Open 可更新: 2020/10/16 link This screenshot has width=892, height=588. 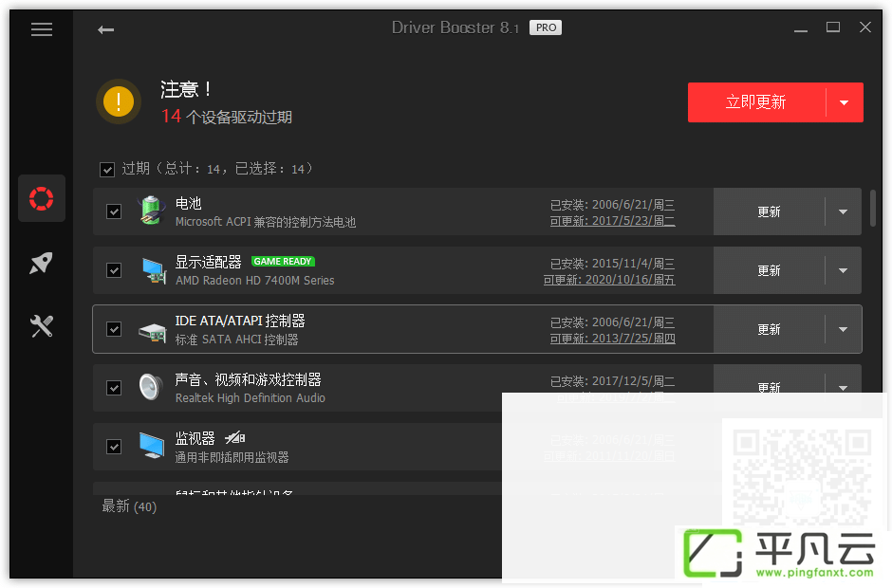pyautogui.click(x=608, y=280)
